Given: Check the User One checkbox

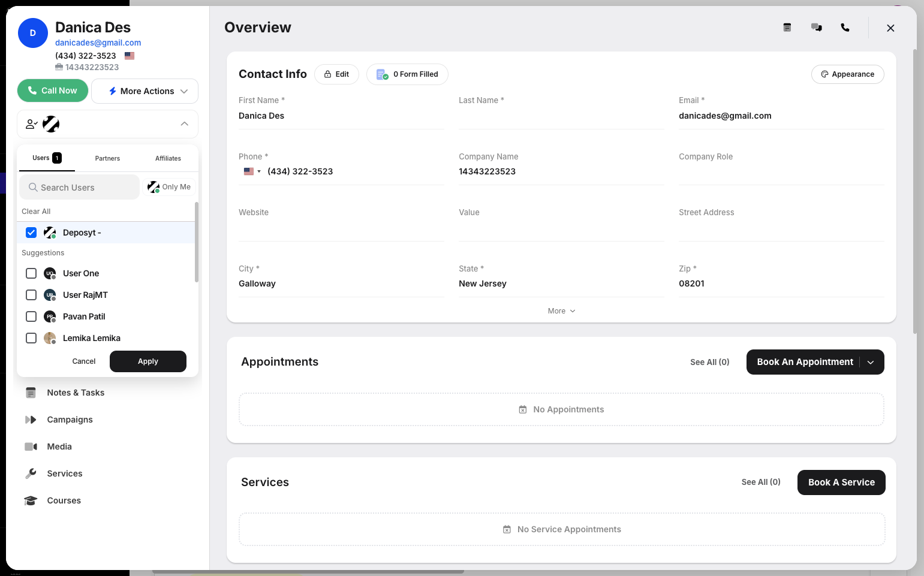Looking at the screenshot, I should (31, 273).
